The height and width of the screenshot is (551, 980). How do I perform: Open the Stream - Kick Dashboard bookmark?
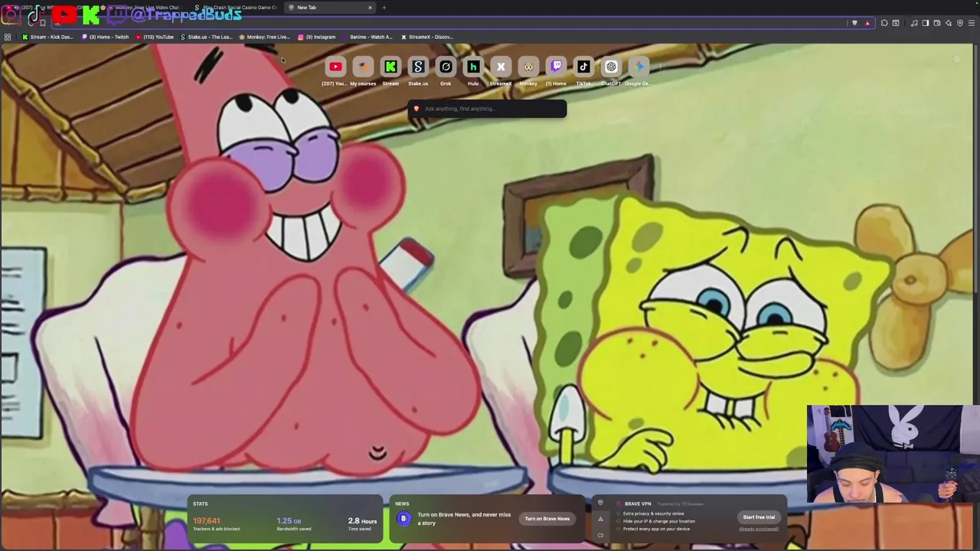(x=47, y=37)
